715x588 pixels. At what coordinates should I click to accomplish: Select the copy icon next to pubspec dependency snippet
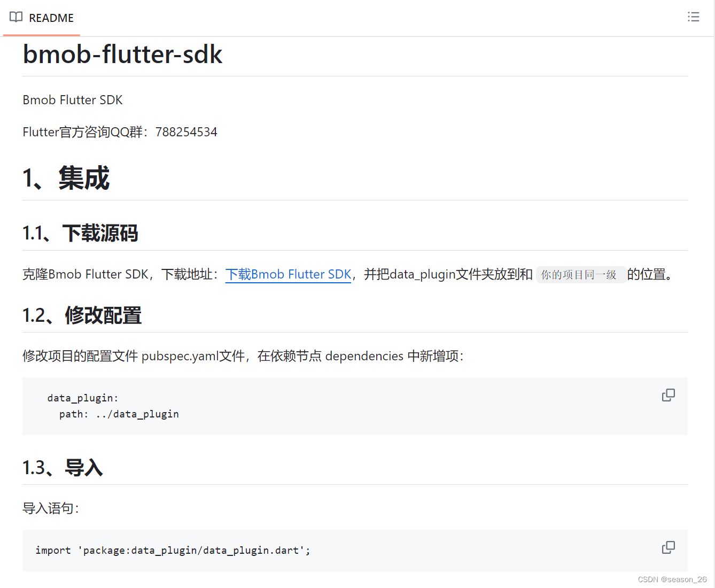668,394
